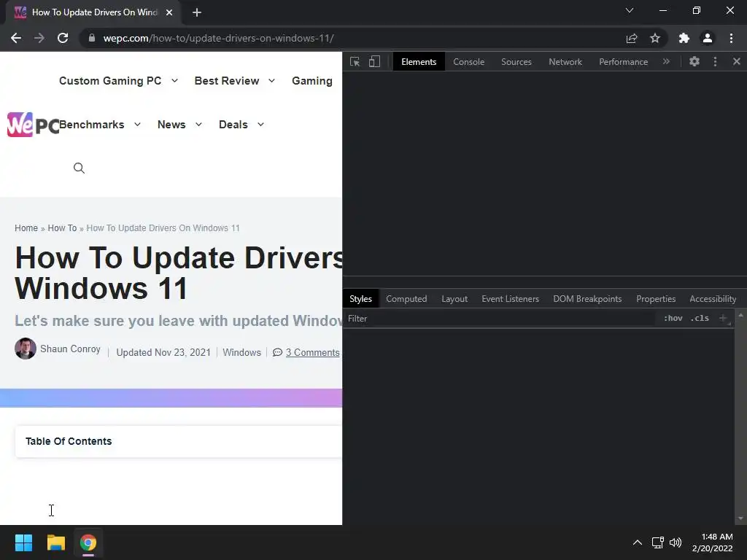Viewport: 747px width, 560px height.
Task: Close the How To Update Drivers tab
Action: (x=169, y=12)
